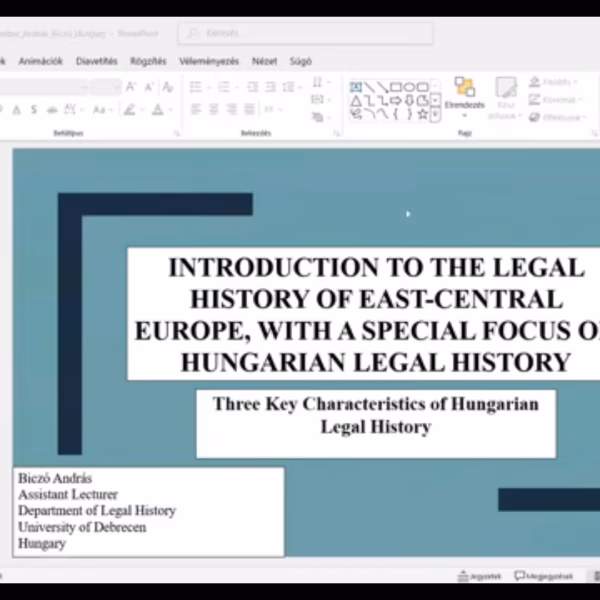Center the paragraph text
Image resolution: width=600 pixels, height=600 pixels.
[214, 110]
